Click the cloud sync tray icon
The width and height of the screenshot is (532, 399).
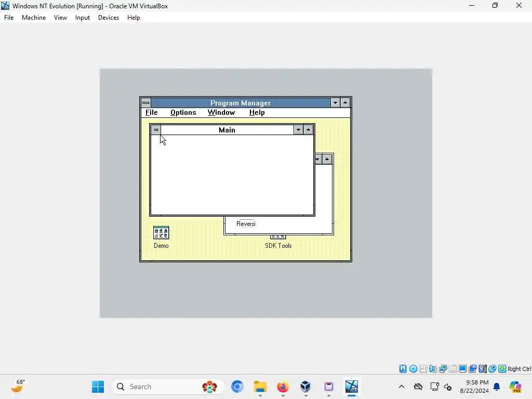point(418,387)
